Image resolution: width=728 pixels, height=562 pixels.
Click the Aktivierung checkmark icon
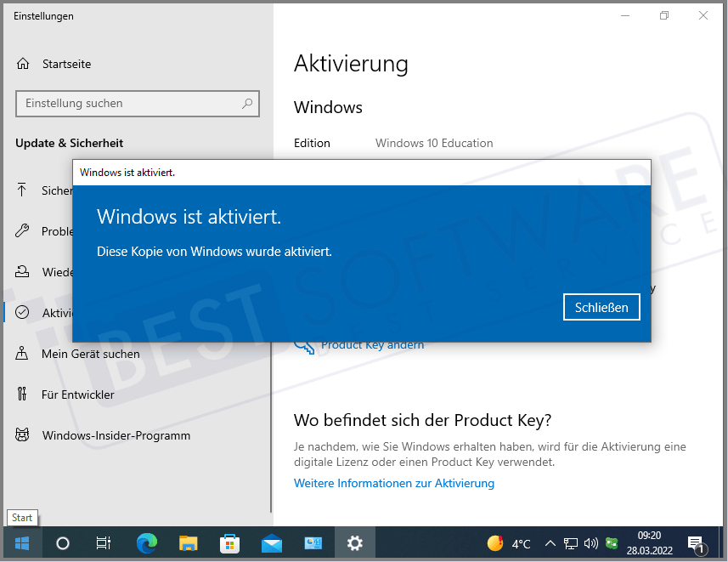click(x=24, y=313)
